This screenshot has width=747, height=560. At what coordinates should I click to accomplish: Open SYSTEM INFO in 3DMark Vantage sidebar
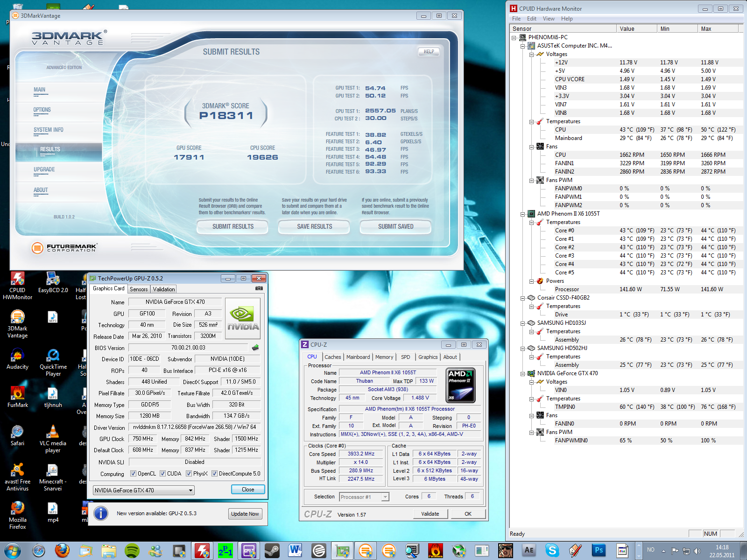click(49, 130)
